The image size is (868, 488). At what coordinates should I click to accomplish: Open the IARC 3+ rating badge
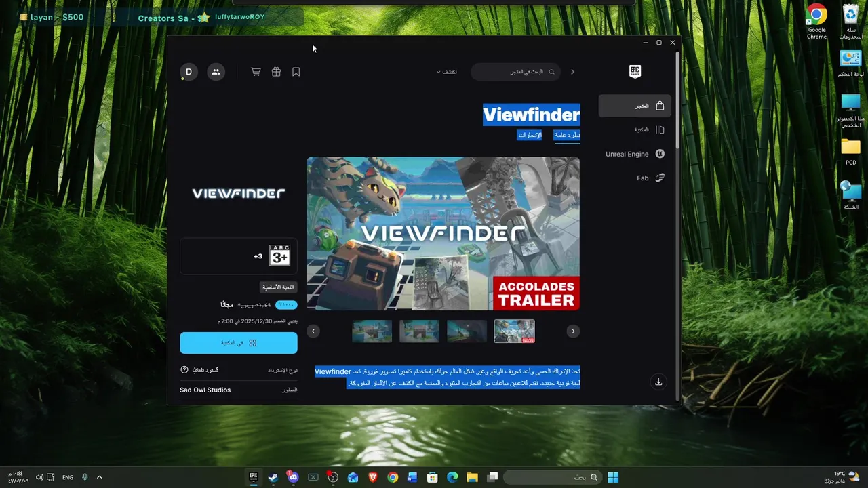tap(279, 256)
